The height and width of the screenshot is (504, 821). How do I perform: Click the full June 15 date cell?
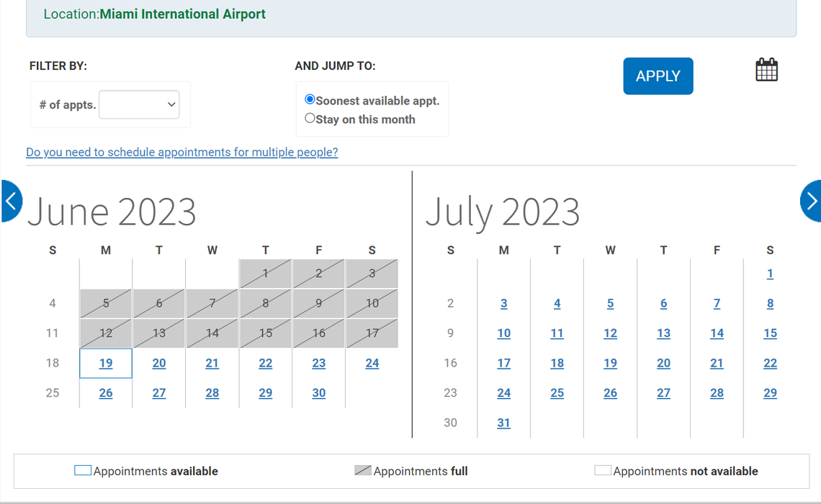click(x=266, y=333)
